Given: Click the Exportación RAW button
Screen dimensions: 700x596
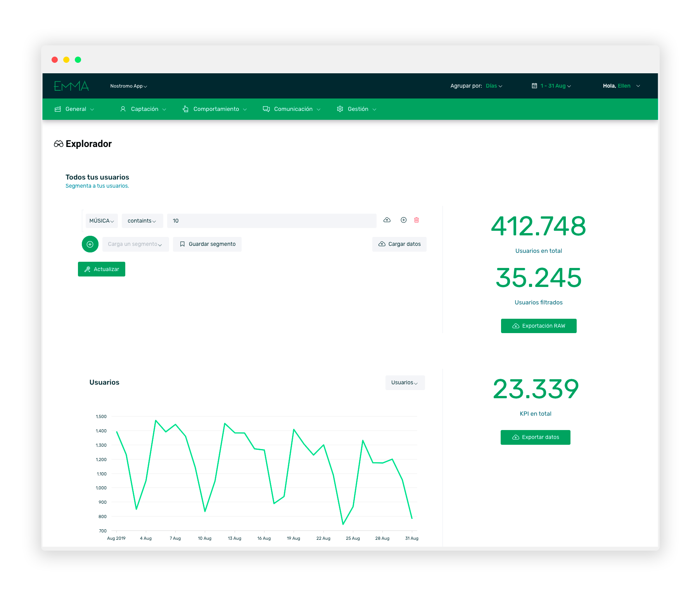Looking at the screenshot, I should [539, 326].
